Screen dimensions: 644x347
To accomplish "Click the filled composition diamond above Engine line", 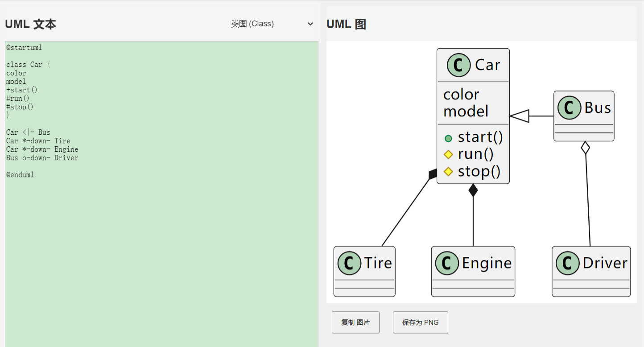I will (473, 190).
